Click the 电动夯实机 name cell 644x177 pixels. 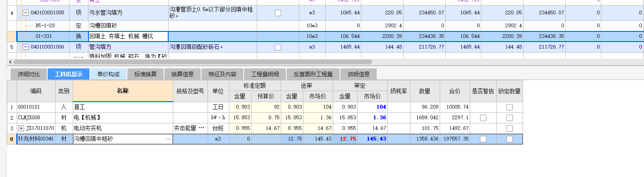[123, 128]
